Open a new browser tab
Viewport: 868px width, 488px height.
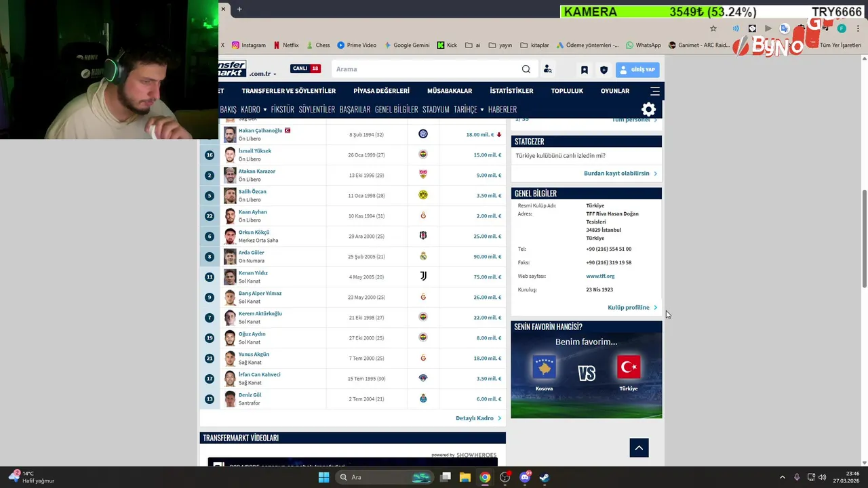click(239, 9)
